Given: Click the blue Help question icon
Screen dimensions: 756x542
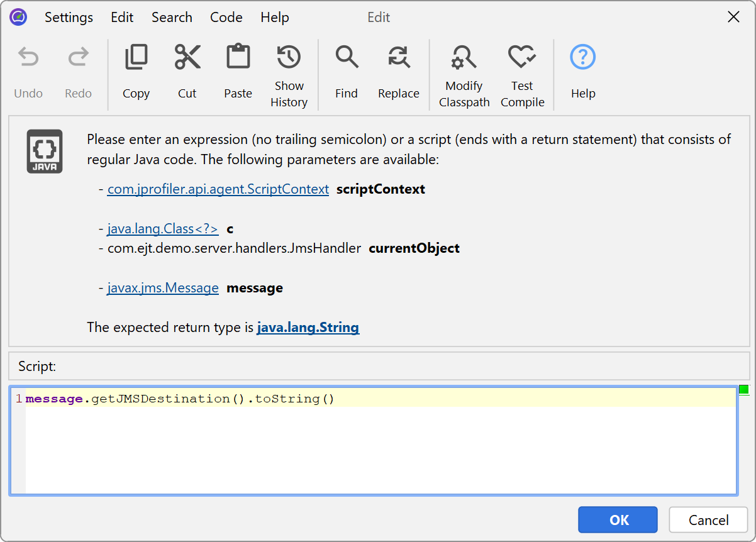Looking at the screenshot, I should coord(582,58).
